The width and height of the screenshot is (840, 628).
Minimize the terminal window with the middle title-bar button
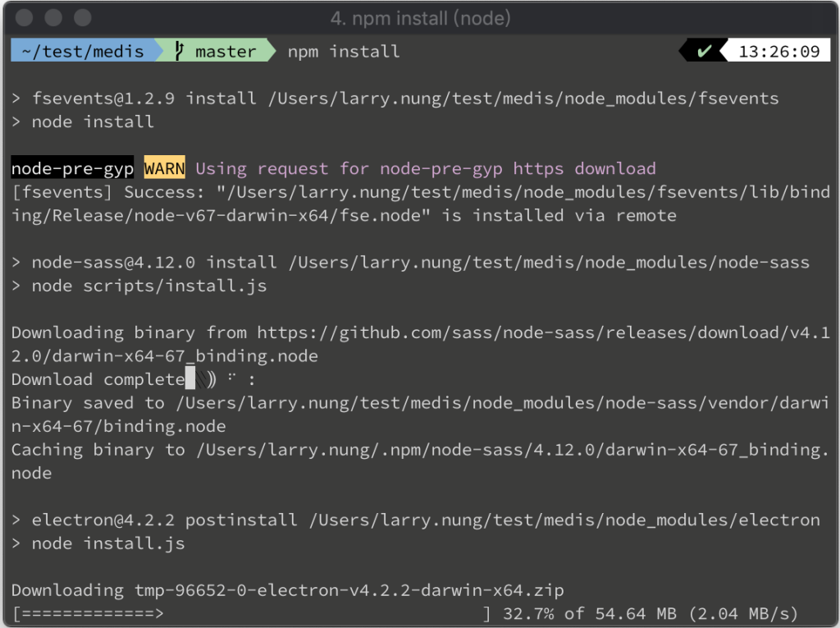[x=53, y=17]
